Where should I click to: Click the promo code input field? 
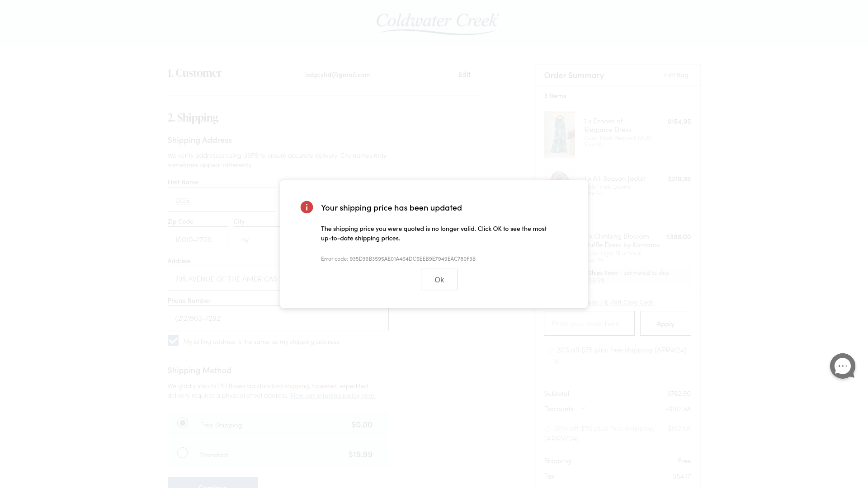589,324
